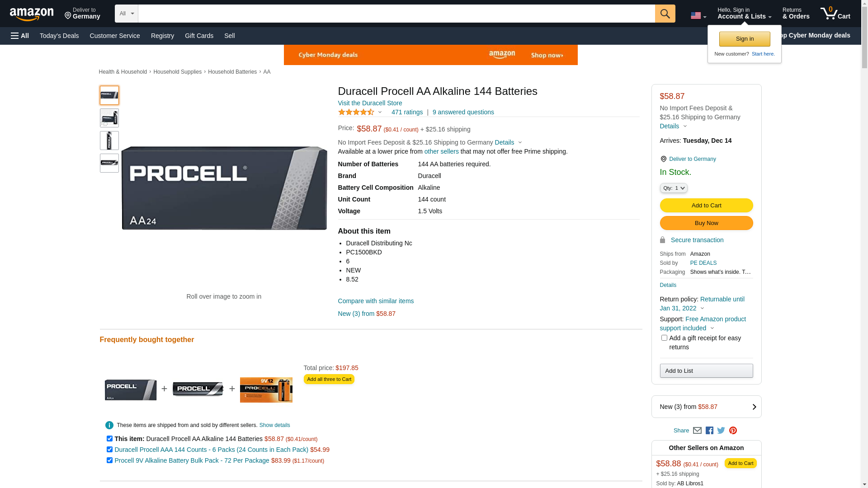Click the Amazon logo
Viewport: 868px width, 488px height.
click(32, 14)
